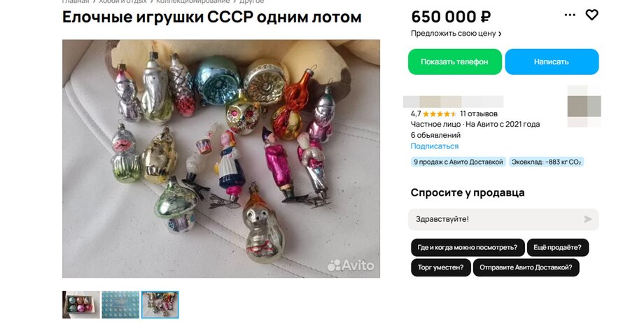Click the Avito watermark logo on photo
This screenshot has width=644, height=322.
click(351, 265)
